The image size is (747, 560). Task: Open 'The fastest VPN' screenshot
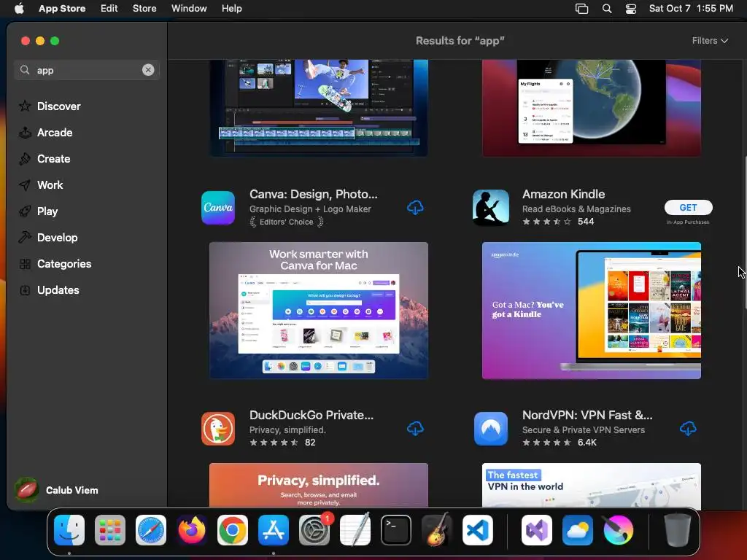591,485
